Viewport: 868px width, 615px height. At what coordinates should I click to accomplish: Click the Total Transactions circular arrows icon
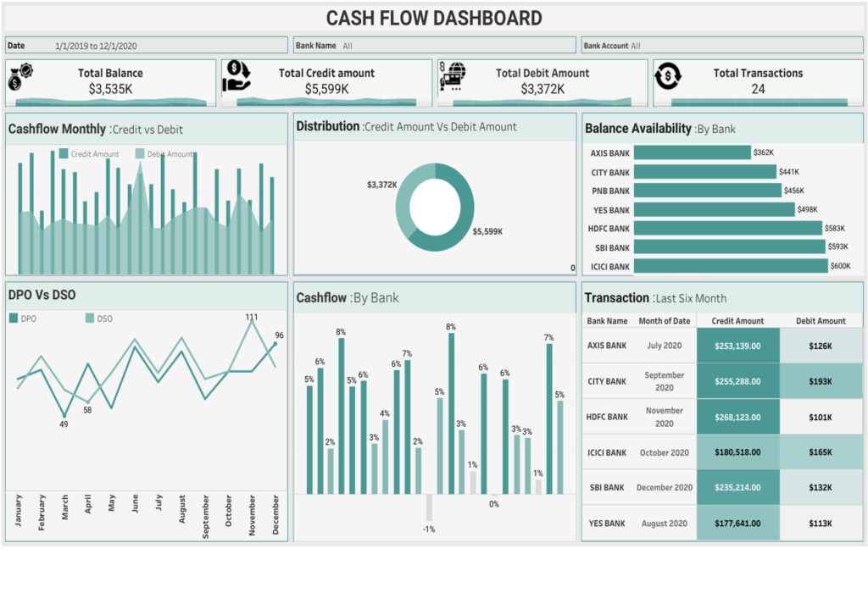[x=670, y=78]
